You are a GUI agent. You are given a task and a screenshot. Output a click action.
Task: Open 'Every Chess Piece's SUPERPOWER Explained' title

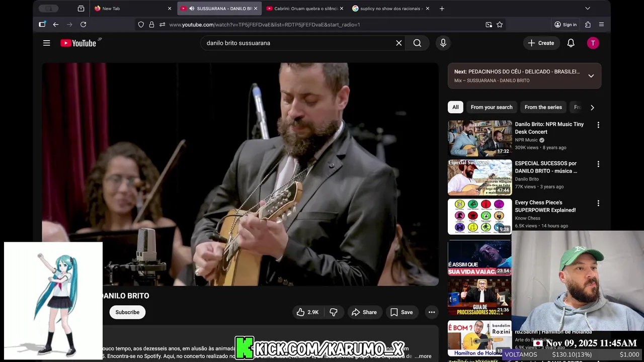[x=545, y=207]
